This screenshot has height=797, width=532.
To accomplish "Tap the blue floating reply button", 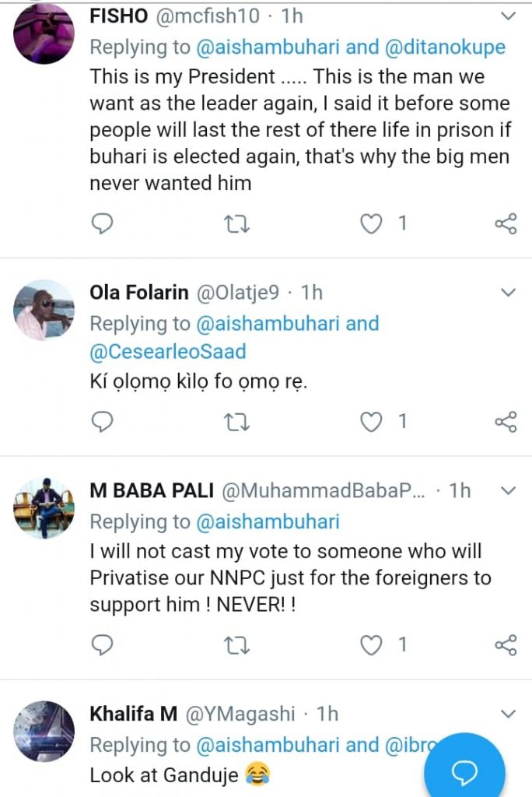I will (465, 771).
